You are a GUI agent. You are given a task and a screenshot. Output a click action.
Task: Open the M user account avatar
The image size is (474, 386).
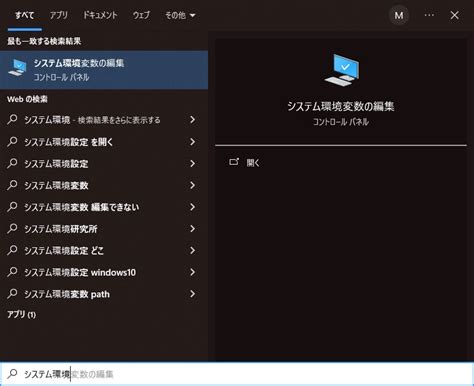[x=399, y=15]
